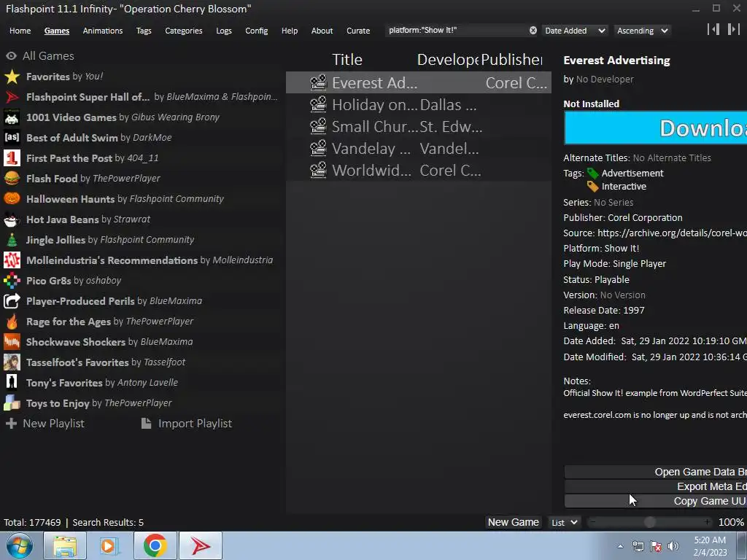Switch to the Animations tab

pyautogui.click(x=102, y=31)
